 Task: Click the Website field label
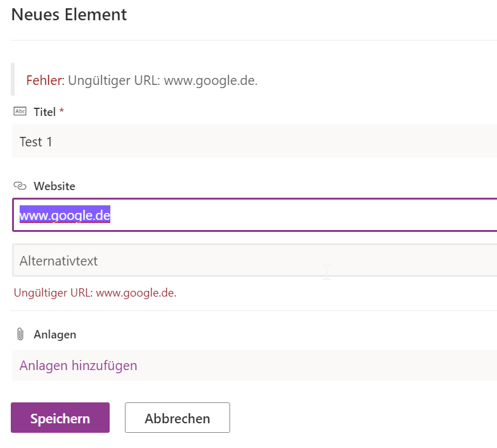[55, 186]
